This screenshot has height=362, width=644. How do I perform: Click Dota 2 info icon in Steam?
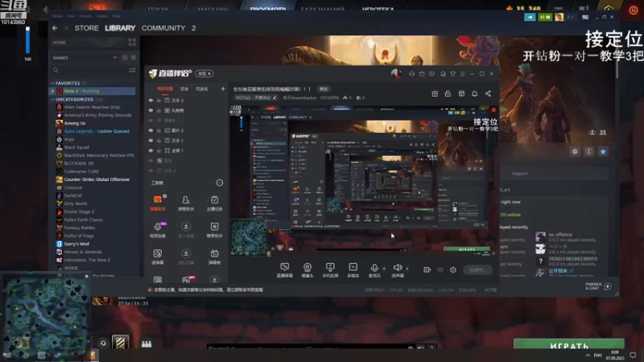click(x=588, y=151)
